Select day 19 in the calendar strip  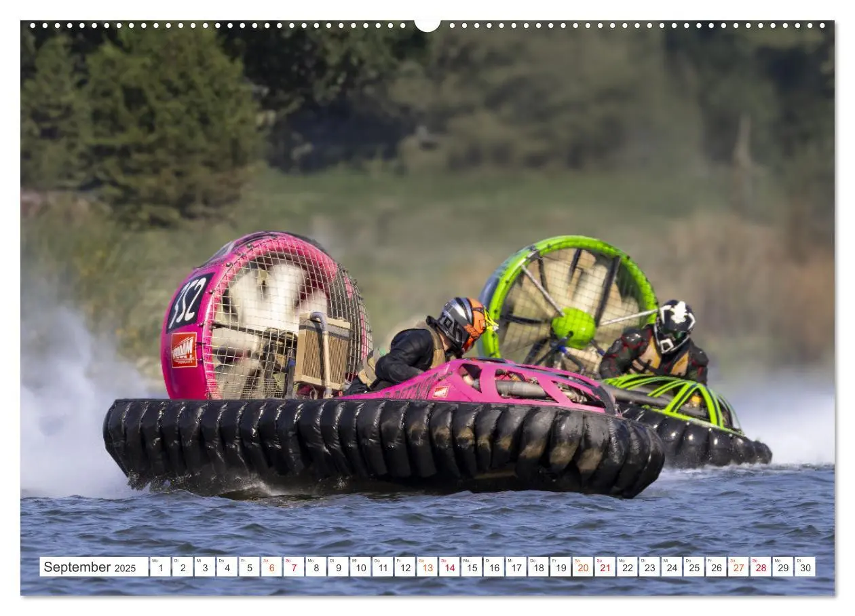[x=560, y=567]
